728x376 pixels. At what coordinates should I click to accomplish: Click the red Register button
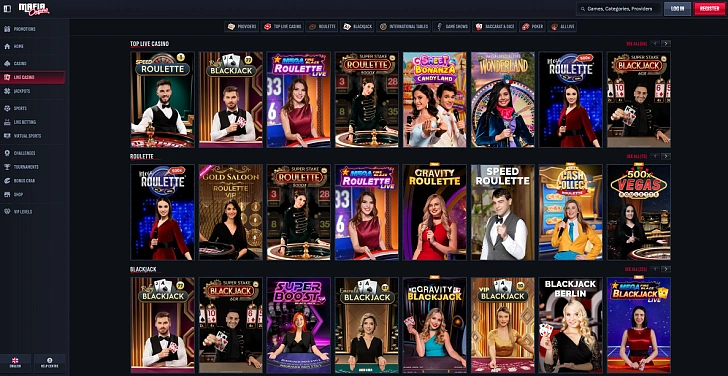coord(709,9)
